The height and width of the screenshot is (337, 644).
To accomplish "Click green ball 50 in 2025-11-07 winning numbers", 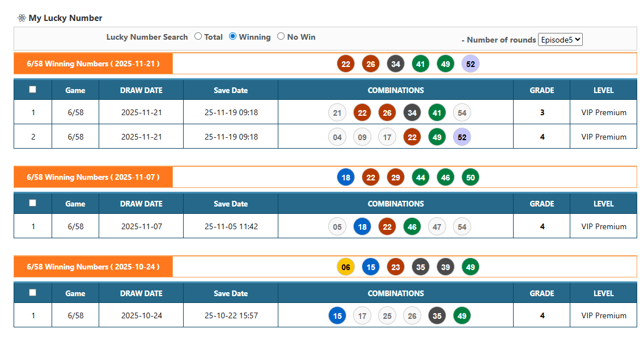I will [x=471, y=178].
